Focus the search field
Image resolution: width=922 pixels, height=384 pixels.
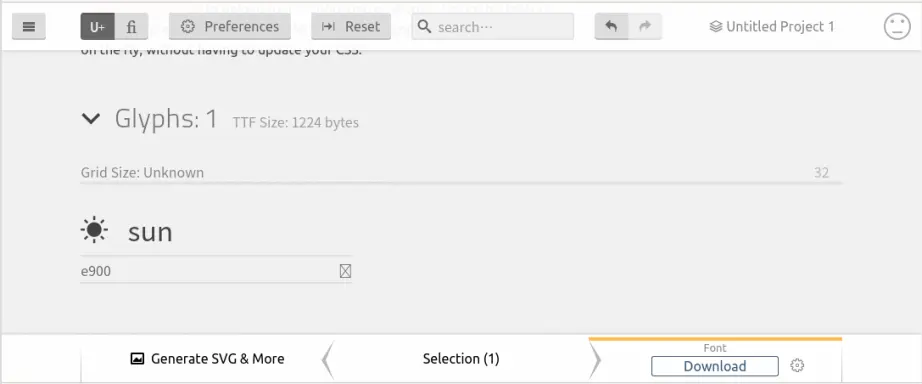pyautogui.click(x=493, y=26)
